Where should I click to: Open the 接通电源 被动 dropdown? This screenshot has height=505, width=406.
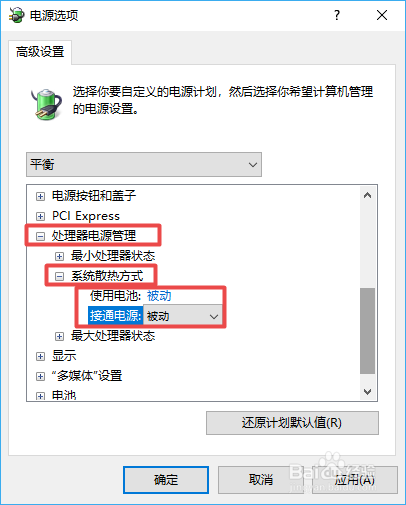click(183, 315)
